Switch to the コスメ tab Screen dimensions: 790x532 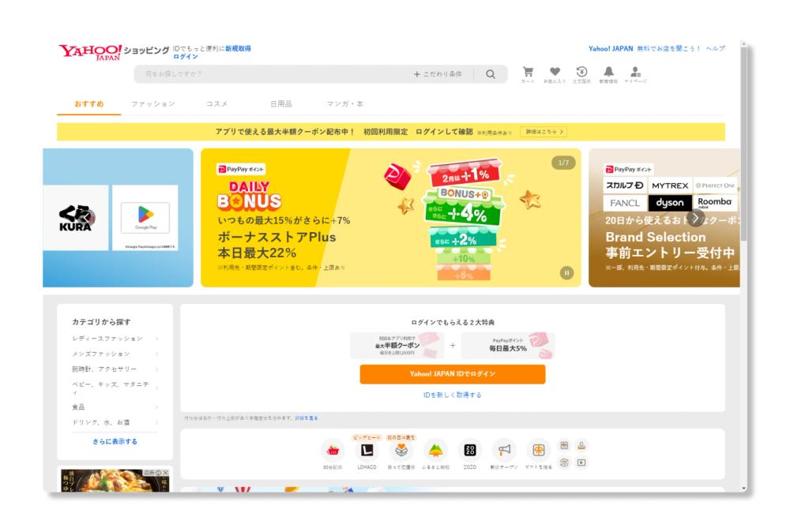coord(216,104)
